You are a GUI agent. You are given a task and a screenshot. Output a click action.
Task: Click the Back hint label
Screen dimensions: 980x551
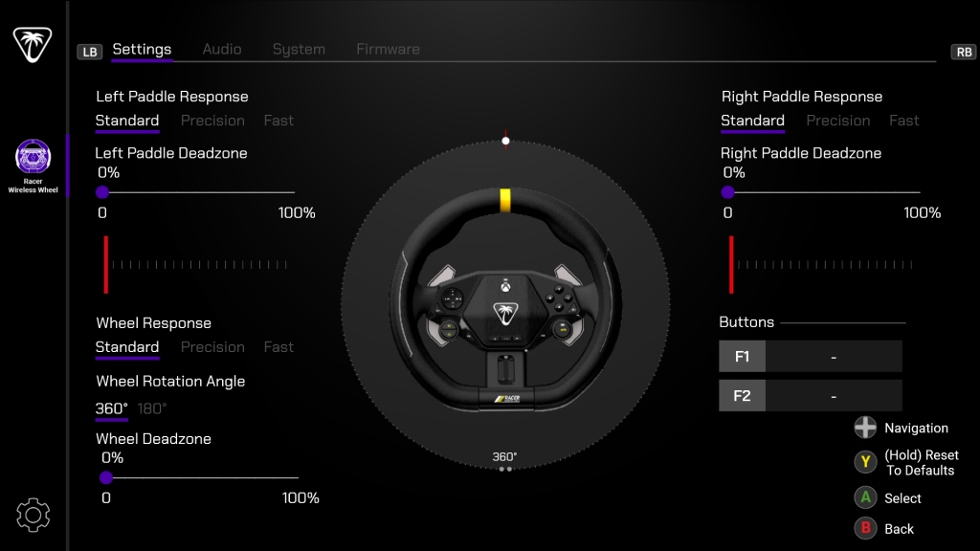click(x=899, y=529)
